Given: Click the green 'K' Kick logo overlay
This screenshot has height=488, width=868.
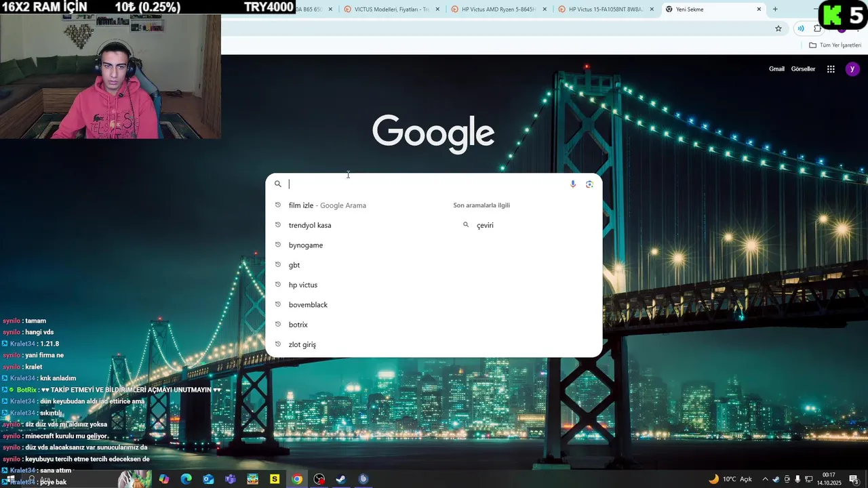Looking at the screenshot, I should click(831, 14).
